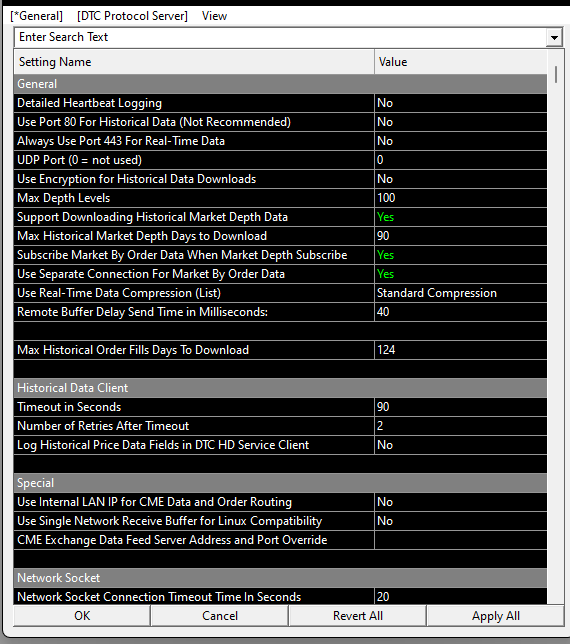Image resolution: width=570 pixels, height=644 pixels.
Task: Open Use Real-Time Data Compression list value
Action: click(x=460, y=293)
